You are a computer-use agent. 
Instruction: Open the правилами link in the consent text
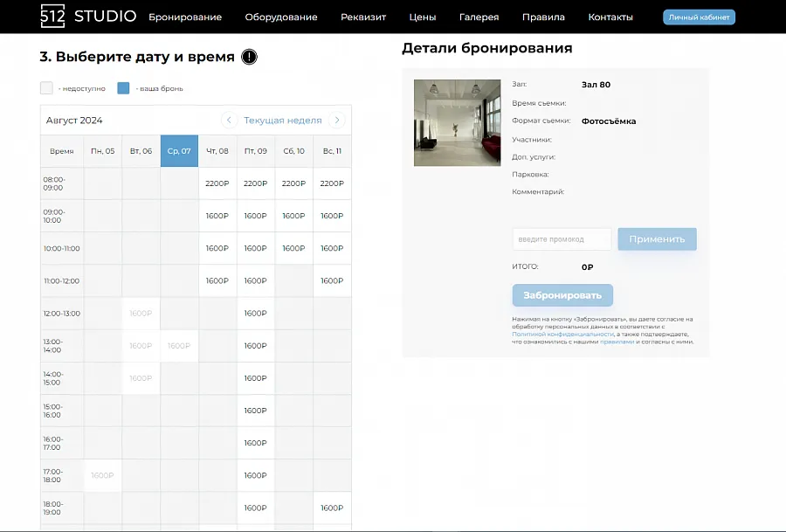pyautogui.click(x=617, y=342)
